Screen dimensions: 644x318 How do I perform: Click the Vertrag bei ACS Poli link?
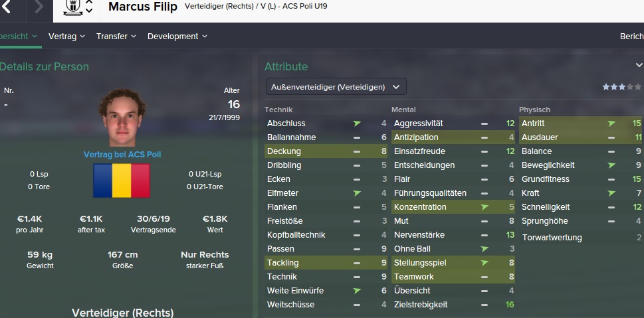click(122, 155)
